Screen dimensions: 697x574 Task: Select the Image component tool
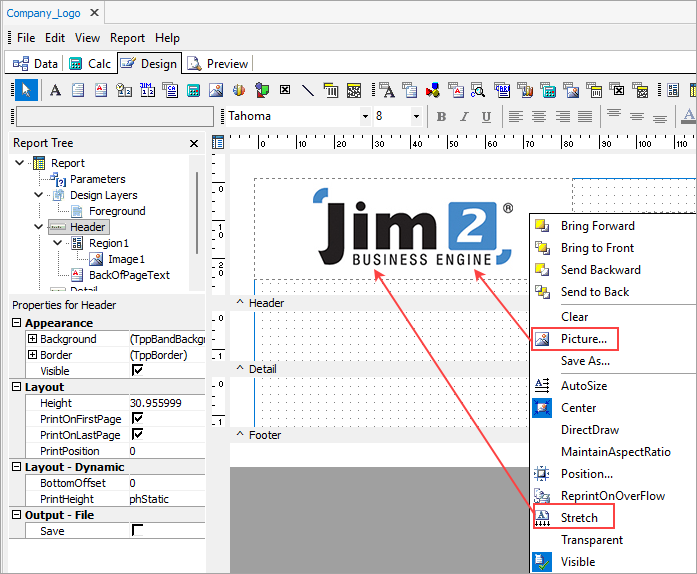216,90
